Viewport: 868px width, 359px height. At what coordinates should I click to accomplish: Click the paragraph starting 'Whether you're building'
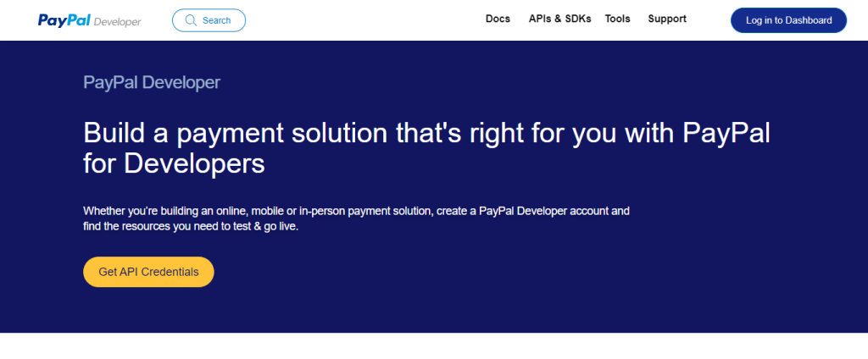(x=357, y=218)
